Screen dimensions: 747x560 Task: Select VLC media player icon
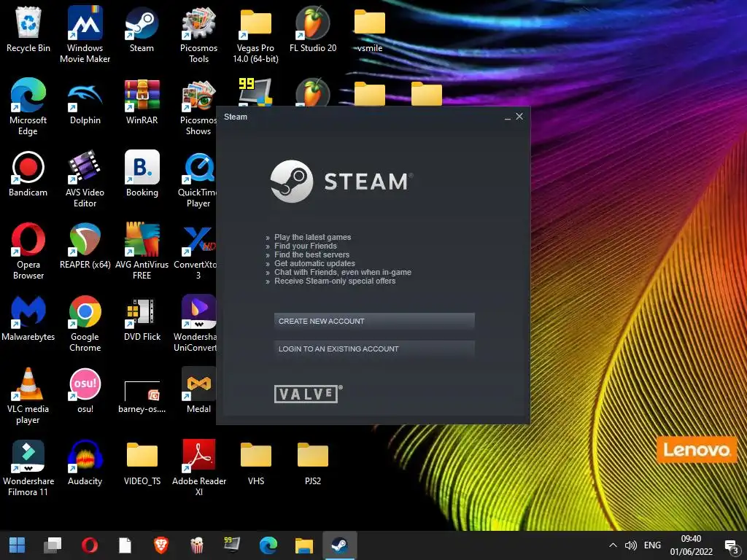tap(28, 396)
